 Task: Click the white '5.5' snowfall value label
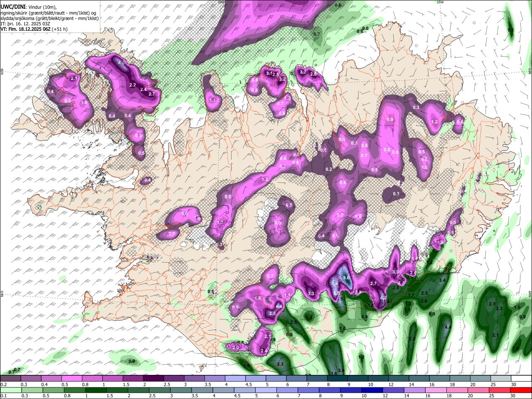[337, 293]
